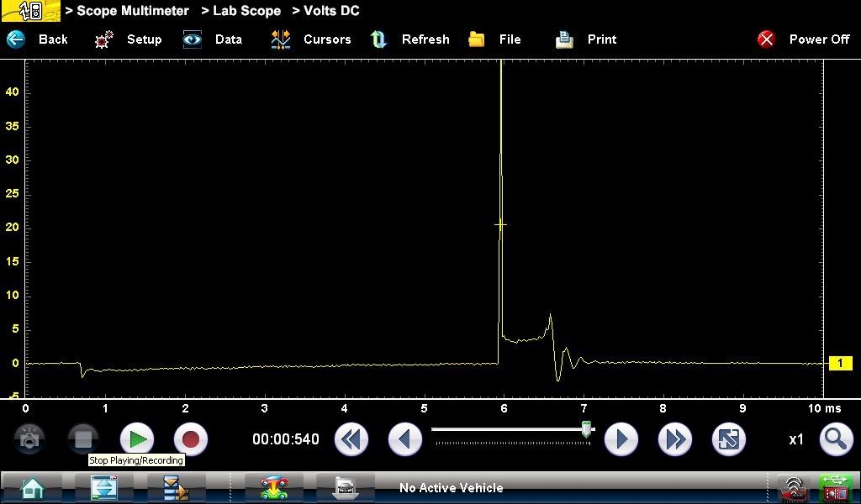Screen dimensions: 861x504
Task: Click the Stop square button
Action: pyautogui.click(x=82, y=438)
